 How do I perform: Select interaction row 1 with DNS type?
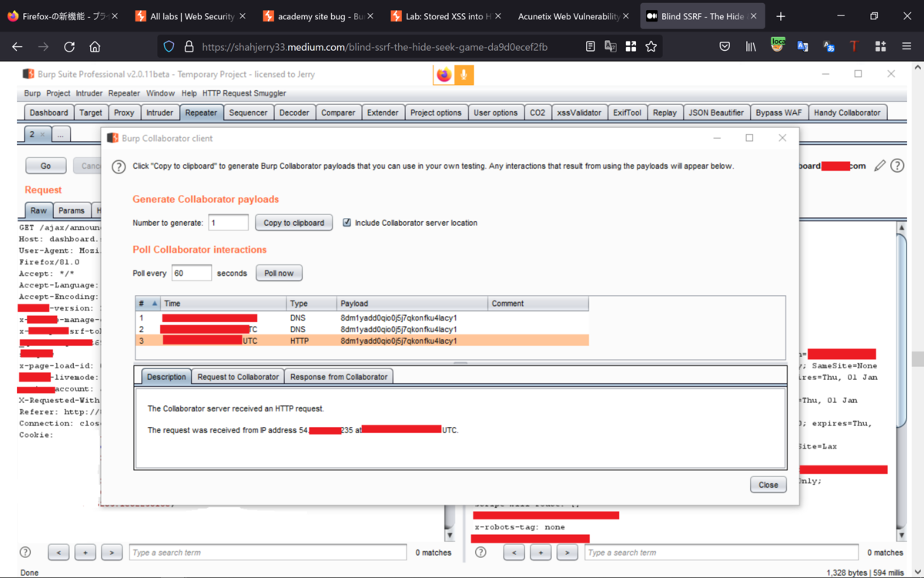[x=362, y=318]
